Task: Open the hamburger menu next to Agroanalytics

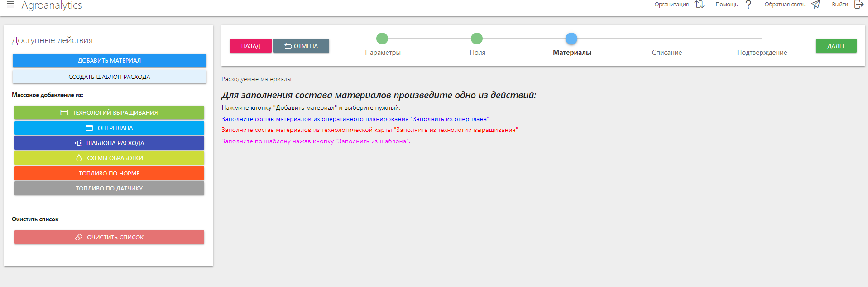Action: coord(11,5)
